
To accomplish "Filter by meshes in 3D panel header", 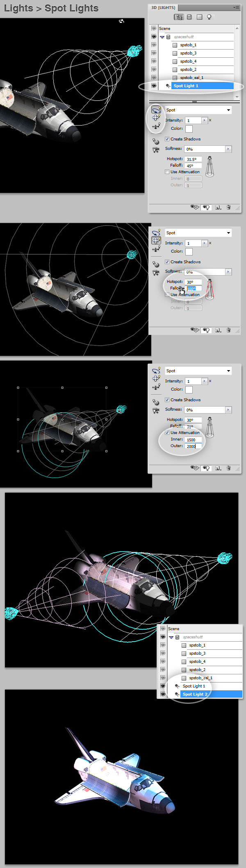I will [189, 17].
